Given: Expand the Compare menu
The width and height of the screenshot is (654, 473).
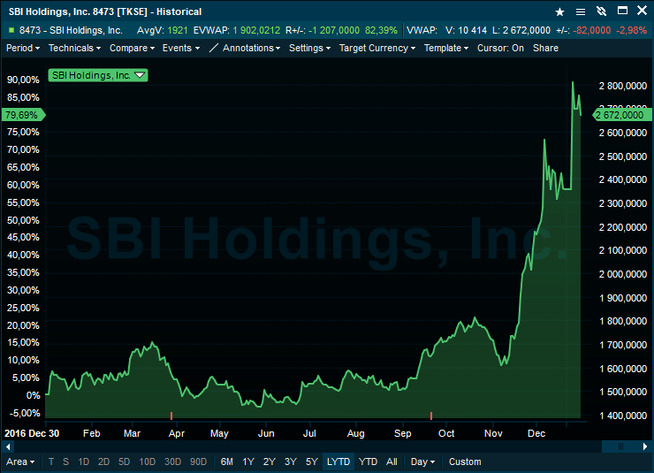Looking at the screenshot, I should pyautogui.click(x=132, y=48).
